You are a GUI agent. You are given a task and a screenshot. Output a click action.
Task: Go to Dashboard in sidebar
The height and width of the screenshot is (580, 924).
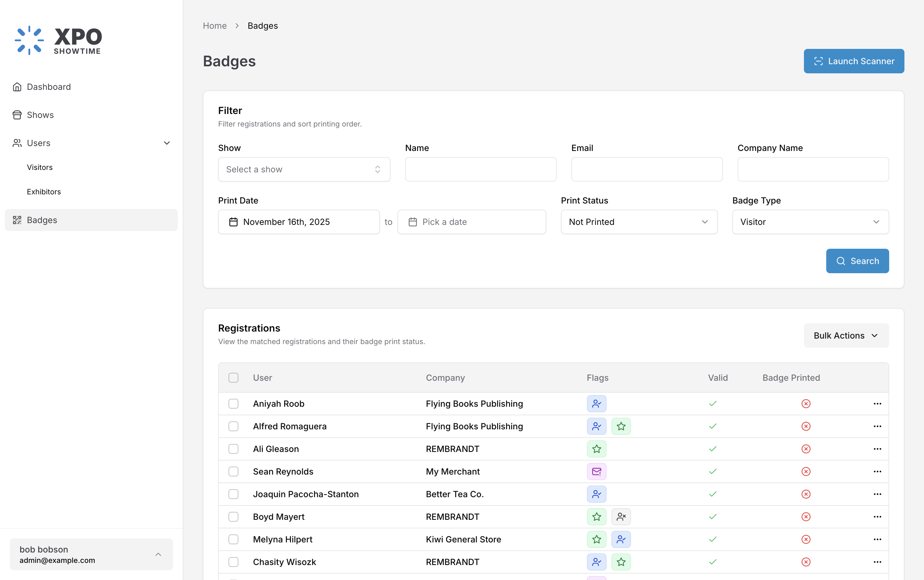click(x=49, y=87)
